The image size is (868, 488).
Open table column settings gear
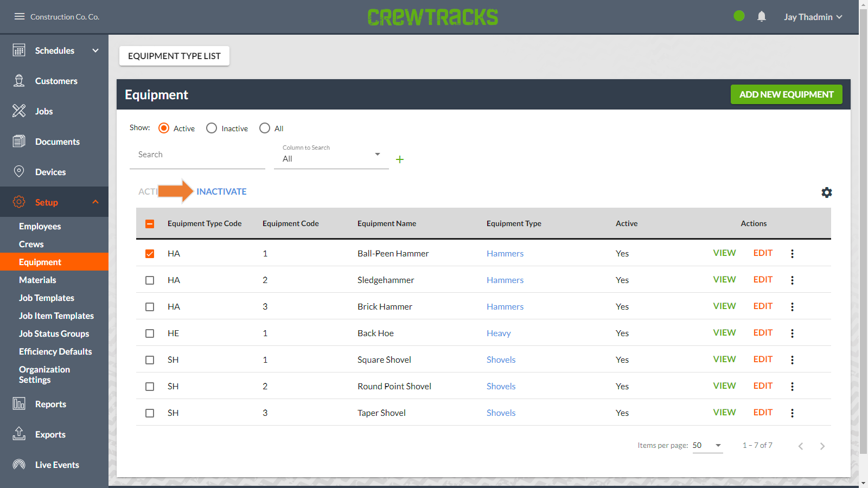pyautogui.click(x=827, y=192)
